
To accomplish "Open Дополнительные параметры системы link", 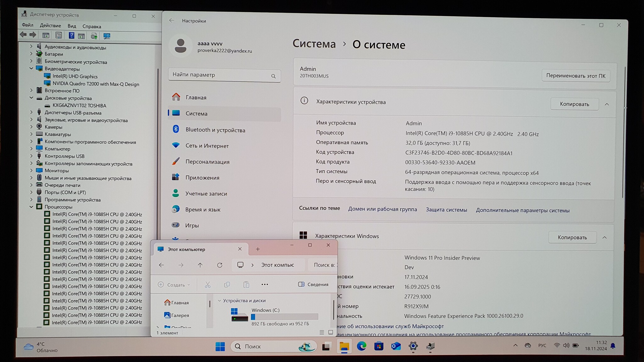I will pos(522,211).
